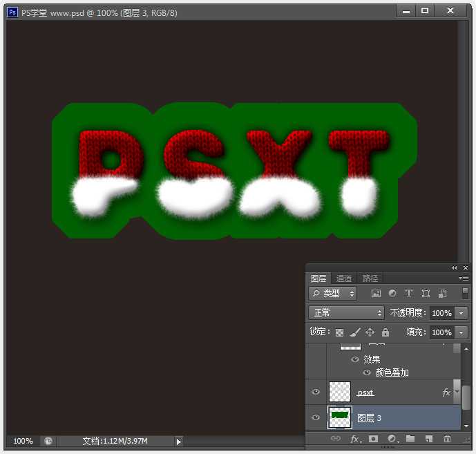Image resolution: width=476 pixels, height=454 pixels.
Task: Lock transparent pixels in the Layers panel
Action: (x=339, y=332)
